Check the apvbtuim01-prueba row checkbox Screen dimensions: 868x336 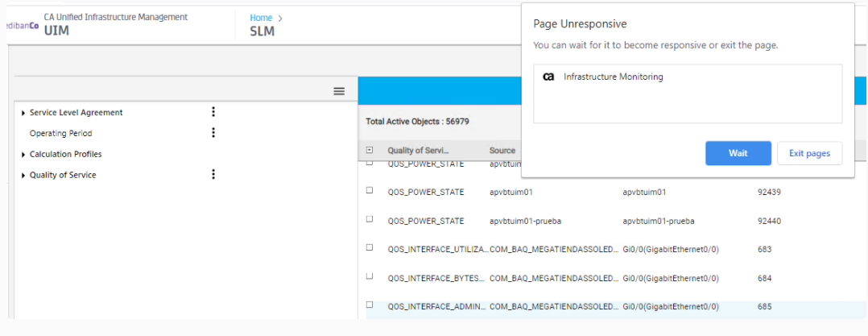click(370, 218)
